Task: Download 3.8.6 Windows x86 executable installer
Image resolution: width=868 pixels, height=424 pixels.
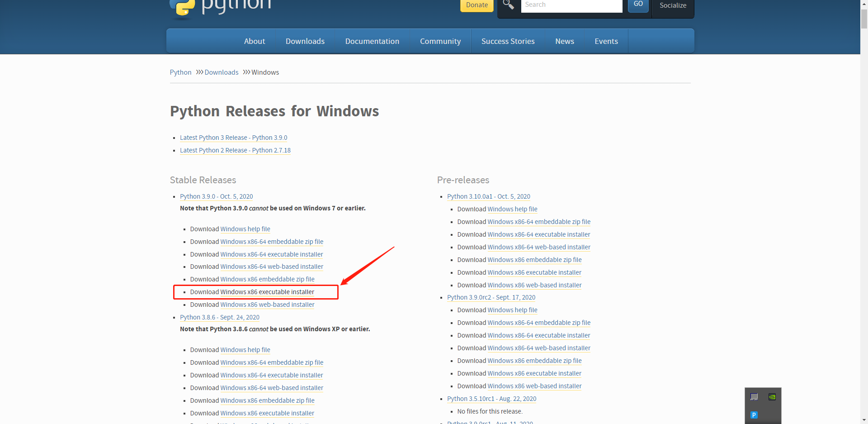Action: [x=267, y=413]
